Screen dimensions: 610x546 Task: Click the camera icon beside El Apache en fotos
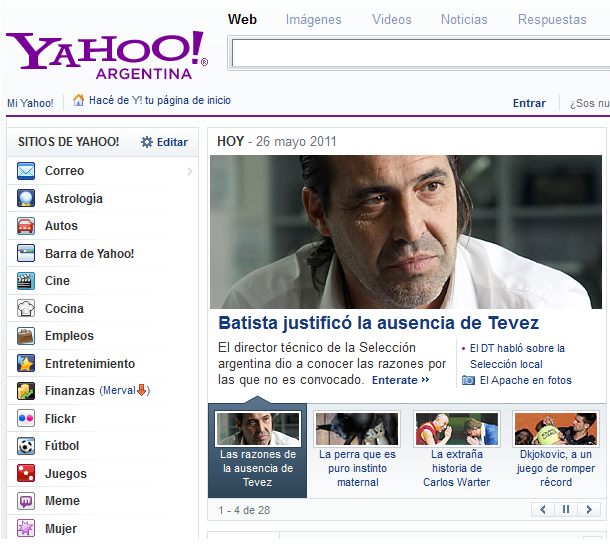coord(468,380)
